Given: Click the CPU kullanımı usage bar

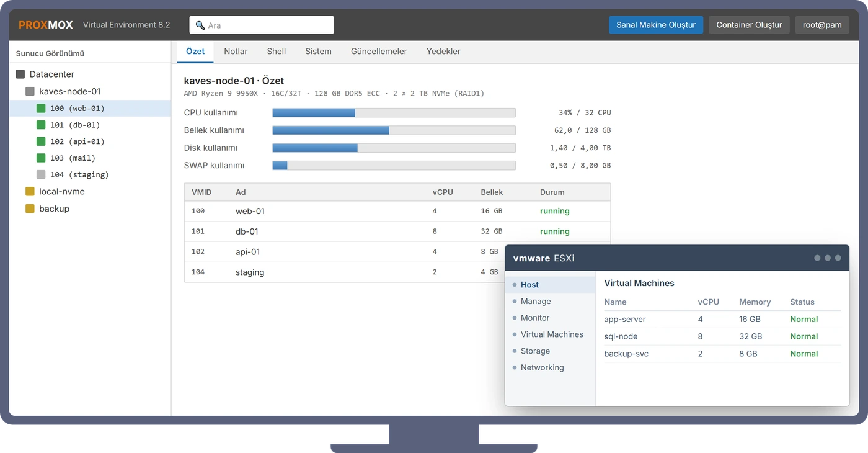Looking at the screenshot, I should click(394, 112).
